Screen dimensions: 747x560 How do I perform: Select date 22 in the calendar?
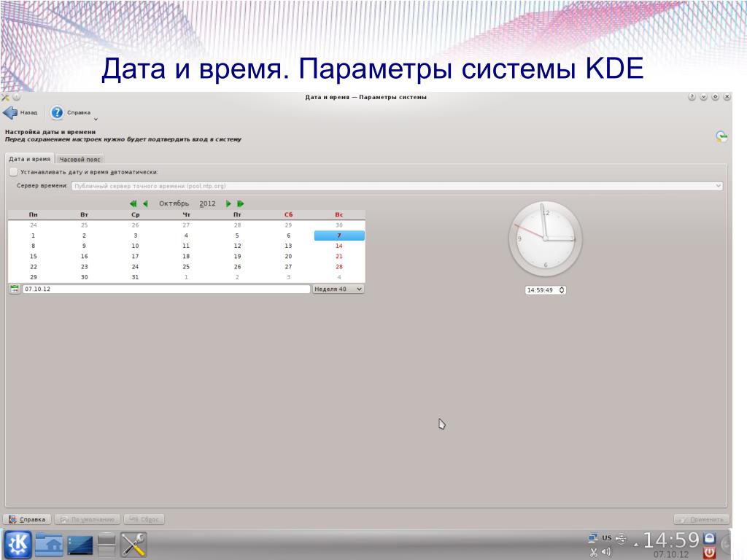pos(34,267)
